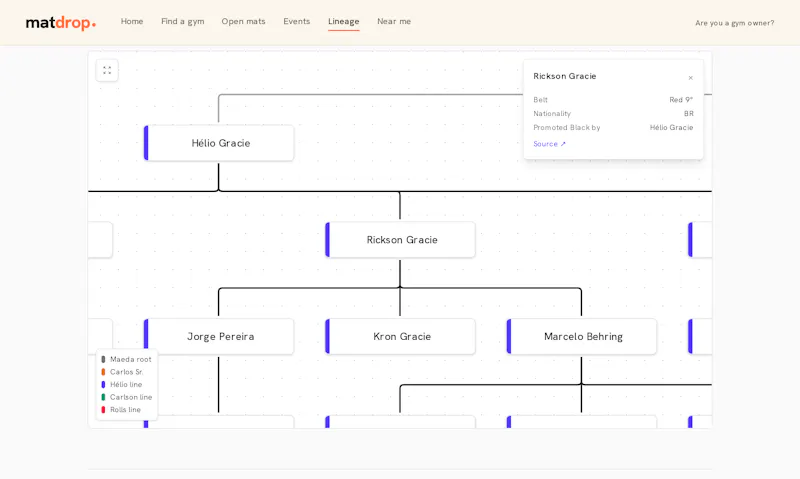800x479 pixels.
Task: Select the Lineage tab
Action: click(x=343, y=21)
